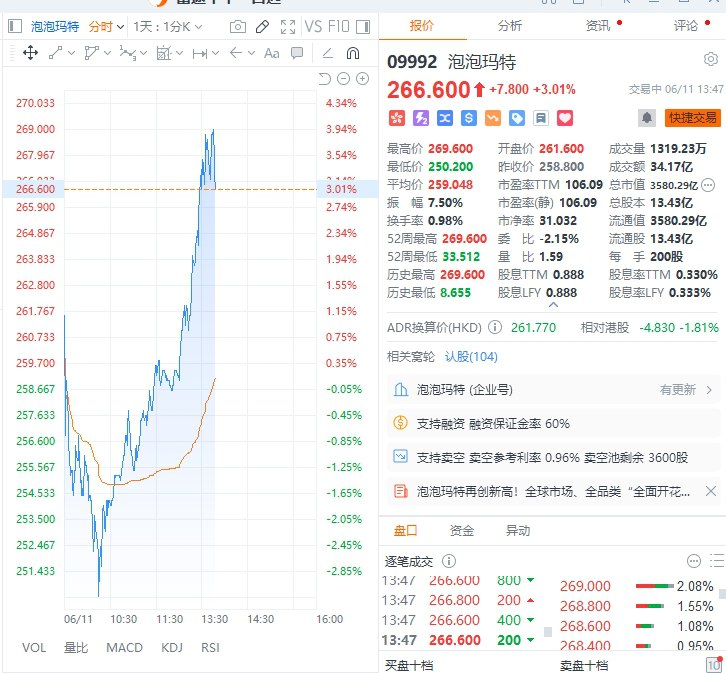
Task: Show 逐笔成交 info icon
Action: pyautogui.click(x=448, y=561)
